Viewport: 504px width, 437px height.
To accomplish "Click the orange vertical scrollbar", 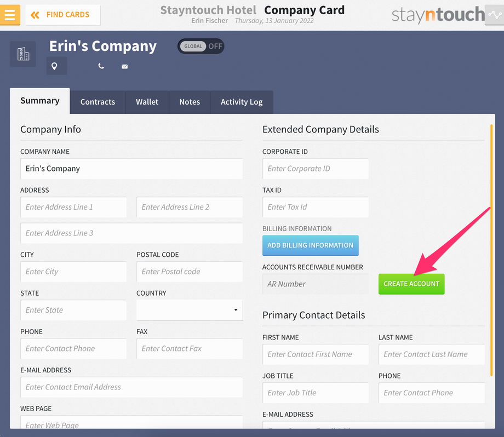I will 491,250.
